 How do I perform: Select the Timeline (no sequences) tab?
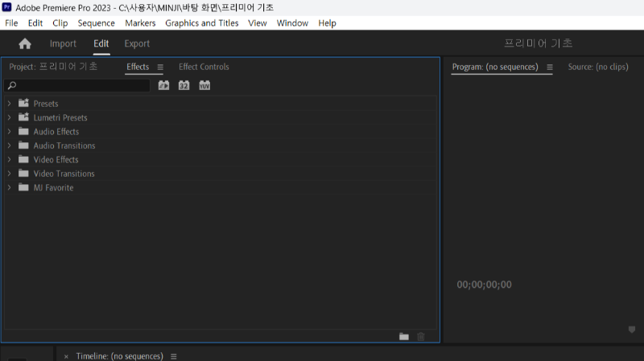119,356
